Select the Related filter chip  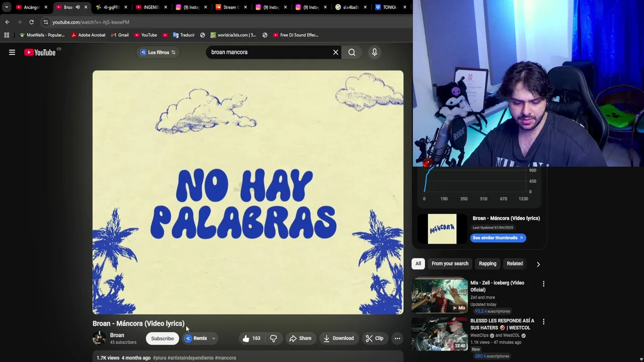pyautogui.click(x=515, y=263)
